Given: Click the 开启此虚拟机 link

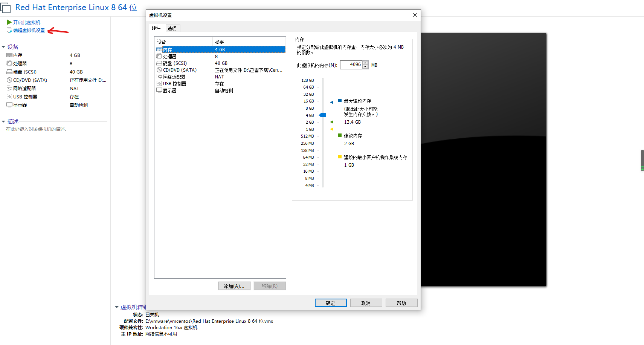Looking at the screenshot, I should pos(27,23).
